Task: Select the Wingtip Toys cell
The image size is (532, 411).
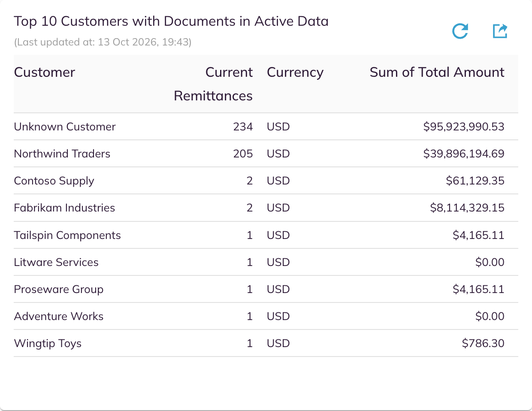Action: [48, 343]
